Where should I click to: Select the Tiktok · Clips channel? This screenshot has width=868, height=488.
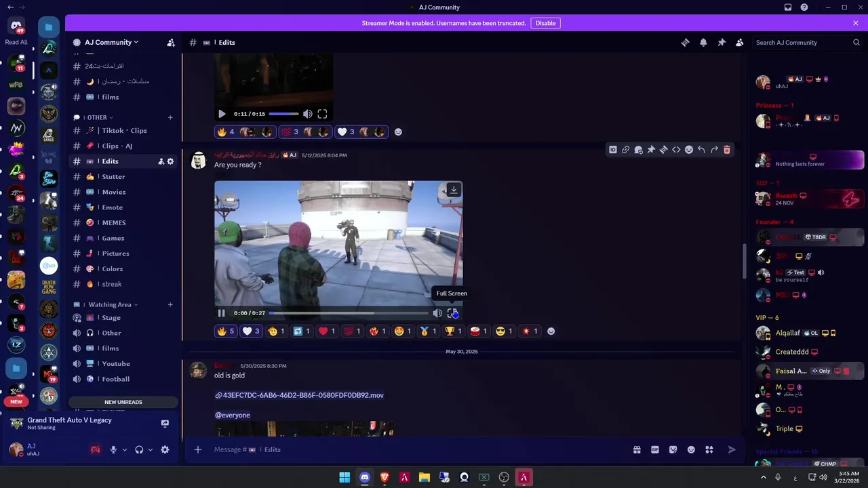coord(124,131)
